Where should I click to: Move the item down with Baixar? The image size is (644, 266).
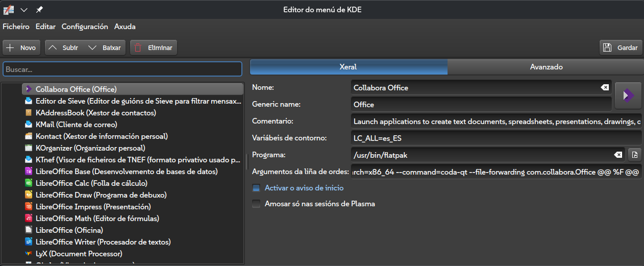(x=106, y=47)
